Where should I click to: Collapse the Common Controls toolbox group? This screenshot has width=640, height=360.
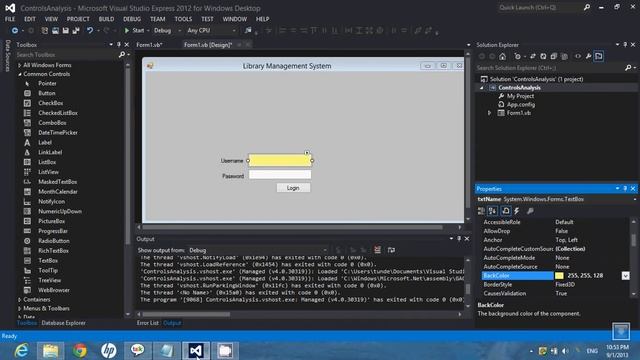coord(19,74)
